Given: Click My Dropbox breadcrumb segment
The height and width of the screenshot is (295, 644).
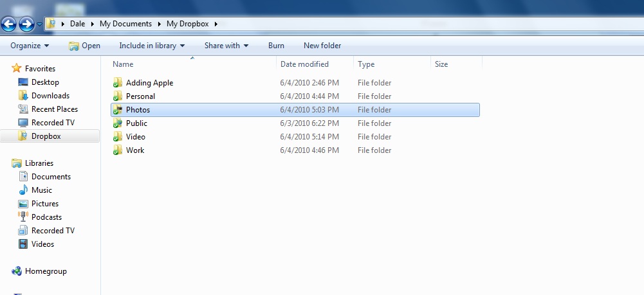Looking at the screenshot, I should point(188,24).
